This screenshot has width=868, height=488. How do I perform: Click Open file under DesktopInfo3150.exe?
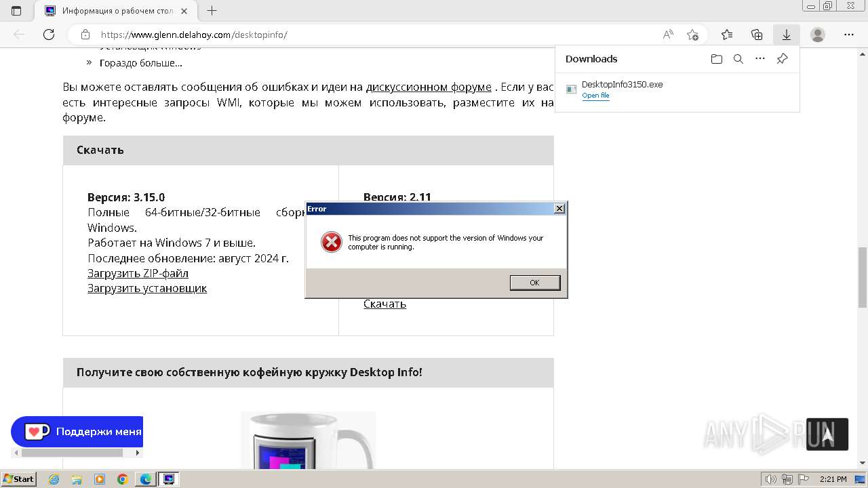coord(595,96)
